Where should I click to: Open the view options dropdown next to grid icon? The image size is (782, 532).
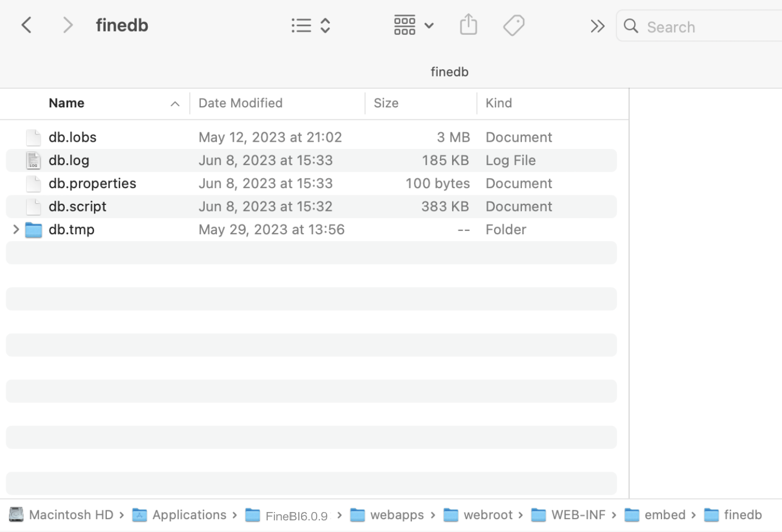[429, 25]
